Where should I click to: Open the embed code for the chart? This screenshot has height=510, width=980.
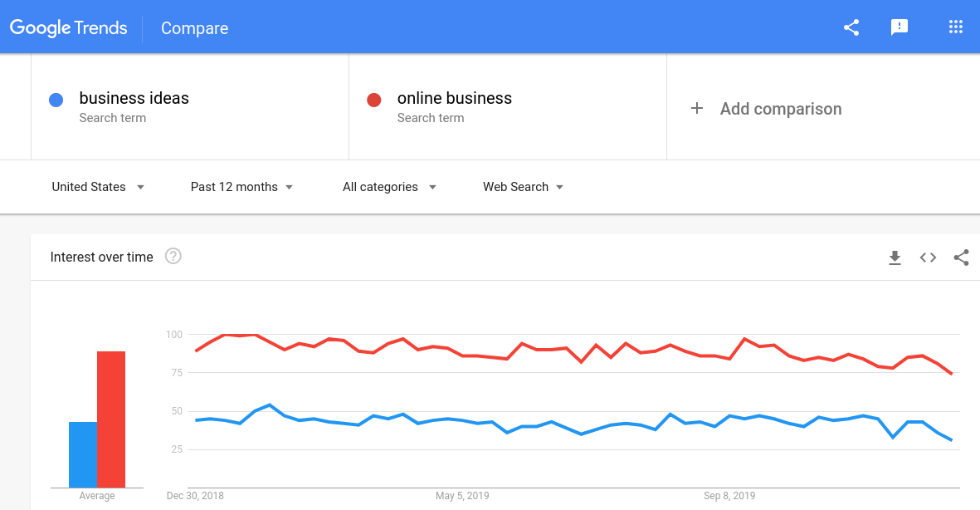[928, 257]
